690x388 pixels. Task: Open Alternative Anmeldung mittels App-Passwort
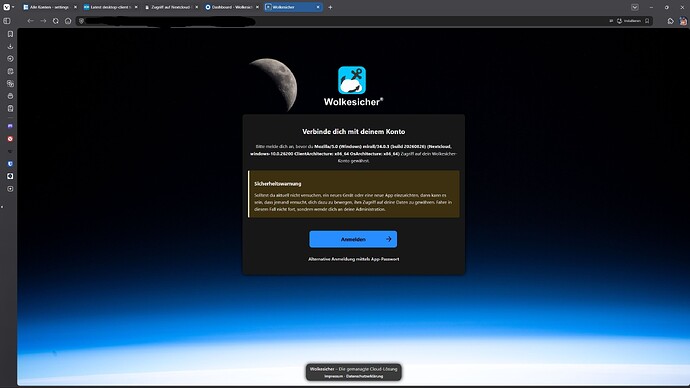[353, 259]
